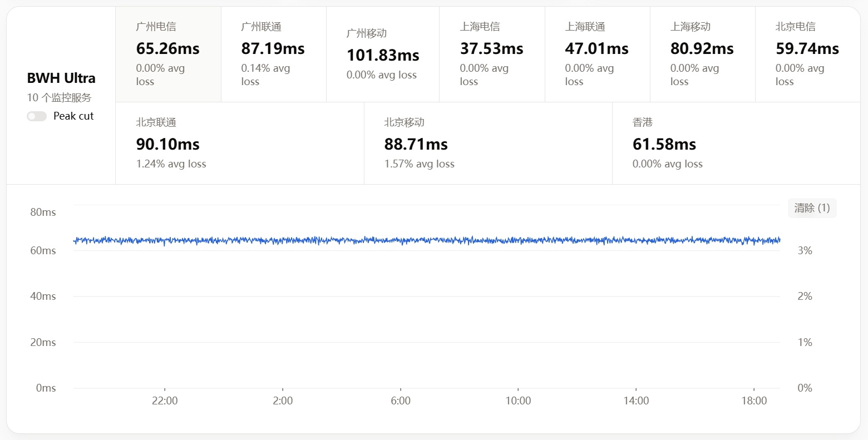Click the 14:00 time axis label
This screenshot has width=868, height=440.
pyautogui.click(x=636, y=401)
